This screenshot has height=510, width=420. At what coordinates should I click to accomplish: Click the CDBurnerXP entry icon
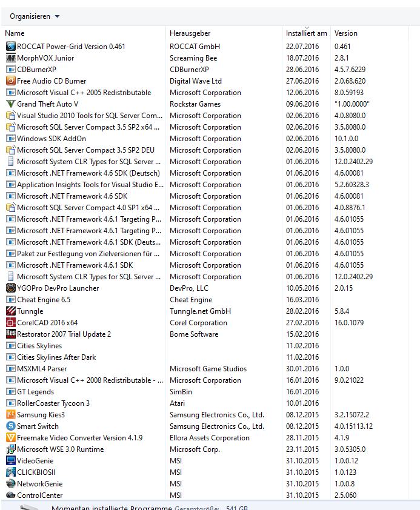[11, 69]
